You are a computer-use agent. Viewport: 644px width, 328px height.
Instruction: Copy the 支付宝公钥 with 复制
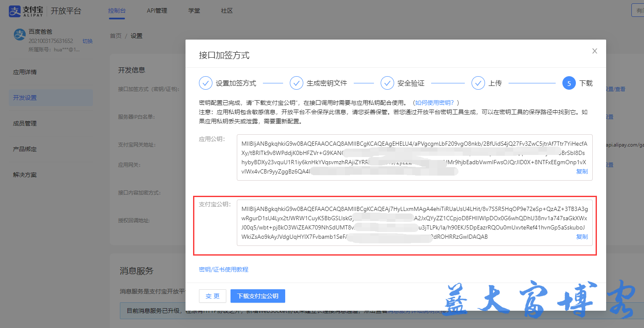point(582,237)
